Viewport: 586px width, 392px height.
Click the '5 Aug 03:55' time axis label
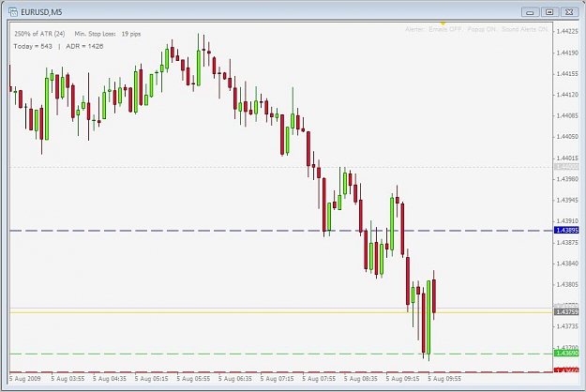tap(68, 379)
